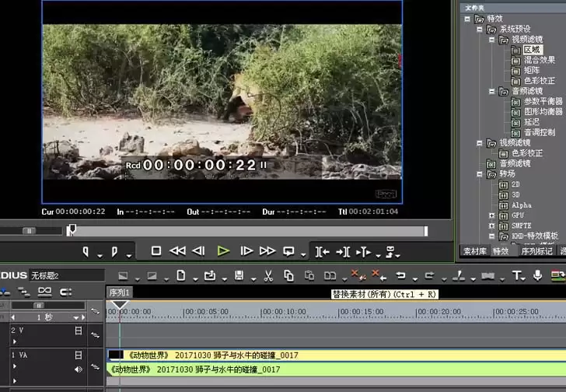Image resolution: width=566 pixels, height=392 pixels.
Task: Select the scissors cut tool
Action: tap(268, 276)
